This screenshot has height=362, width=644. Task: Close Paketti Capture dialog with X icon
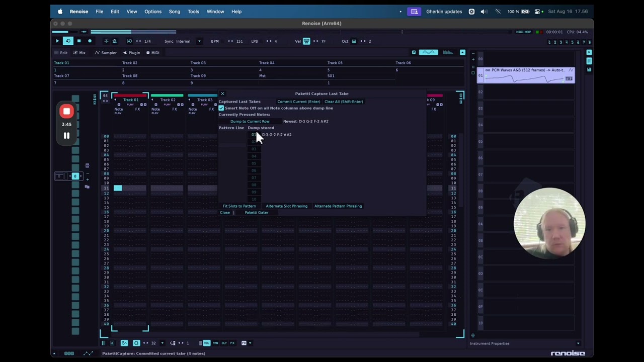(x=222, y=94)
